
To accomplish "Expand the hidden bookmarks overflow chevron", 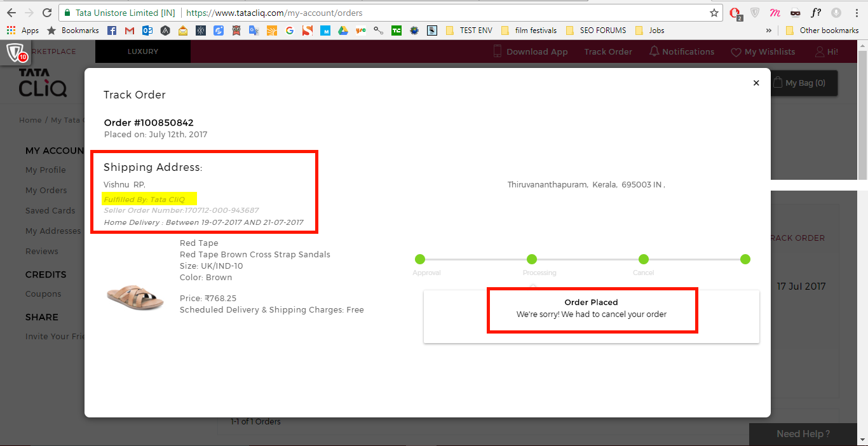I will (769, 30).
